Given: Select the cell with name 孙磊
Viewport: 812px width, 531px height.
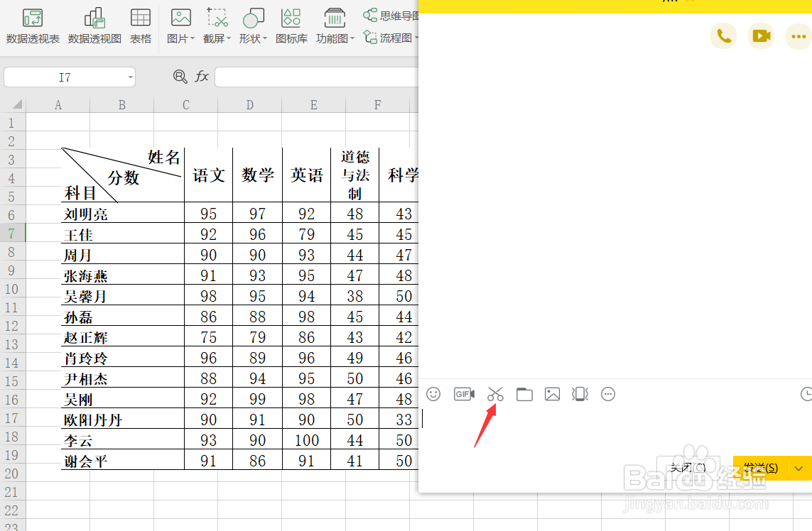Looking at the screenshot, I should [123, 316].
